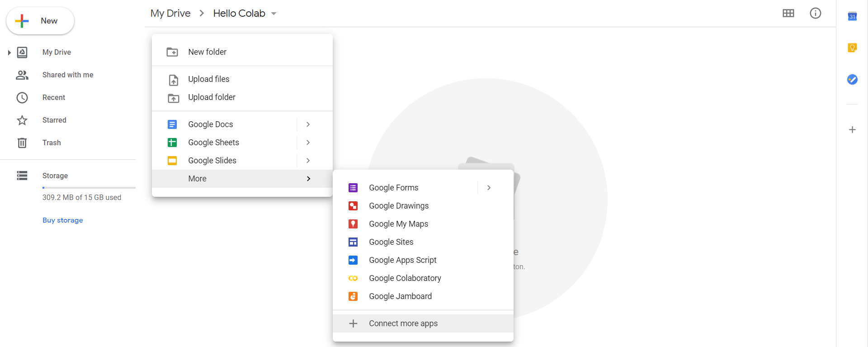
Task: Go to My Drive in breadcrumb
Action: (x=170, y=14)
